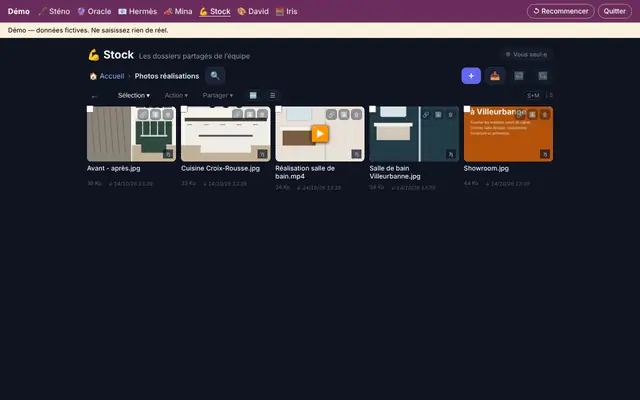Check the Showroom.jpg selection box
This screenshot has width=640, height=400.
(467, 109)
